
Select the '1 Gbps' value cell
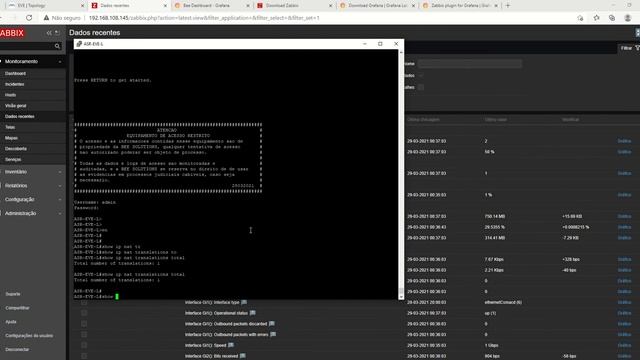tap(491, 345)
